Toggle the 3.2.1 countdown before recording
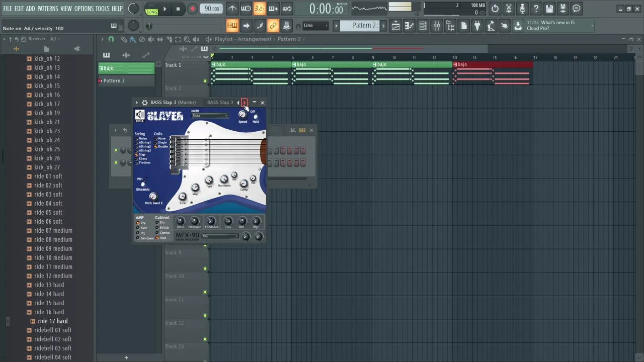The image size is (644, 362). click(259, 9)
